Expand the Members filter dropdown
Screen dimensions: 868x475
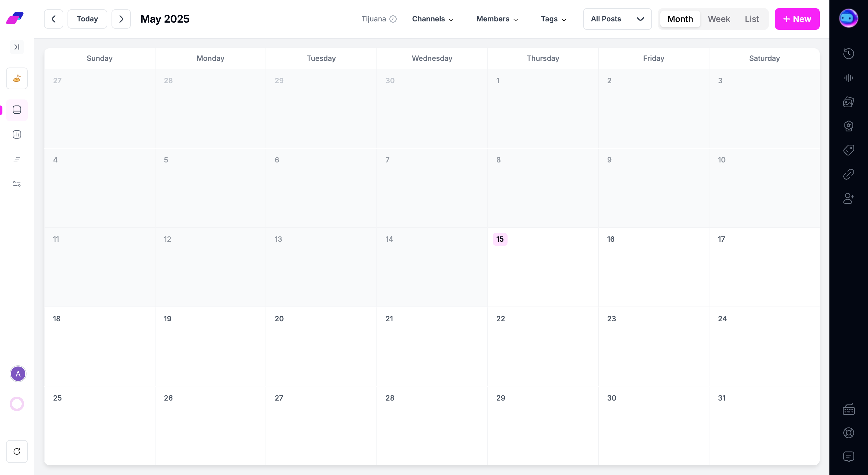pyautogui.click(x=497, y=19)
